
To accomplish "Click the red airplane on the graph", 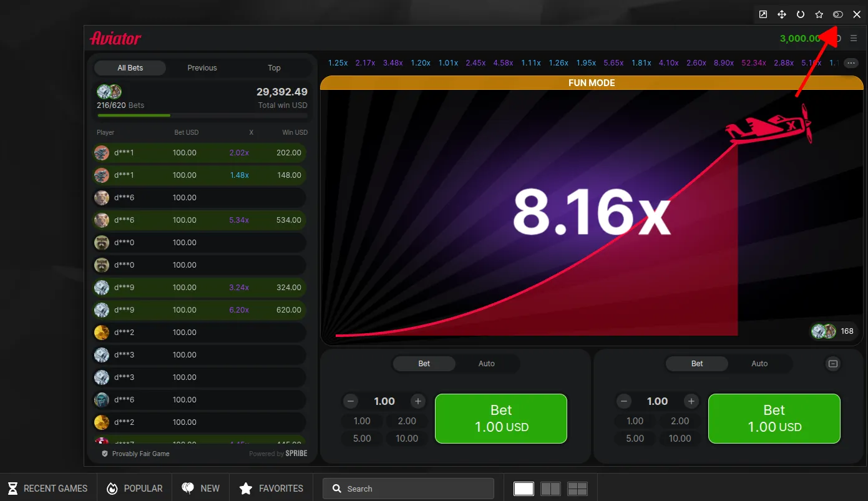I will (x=769, y=125).
